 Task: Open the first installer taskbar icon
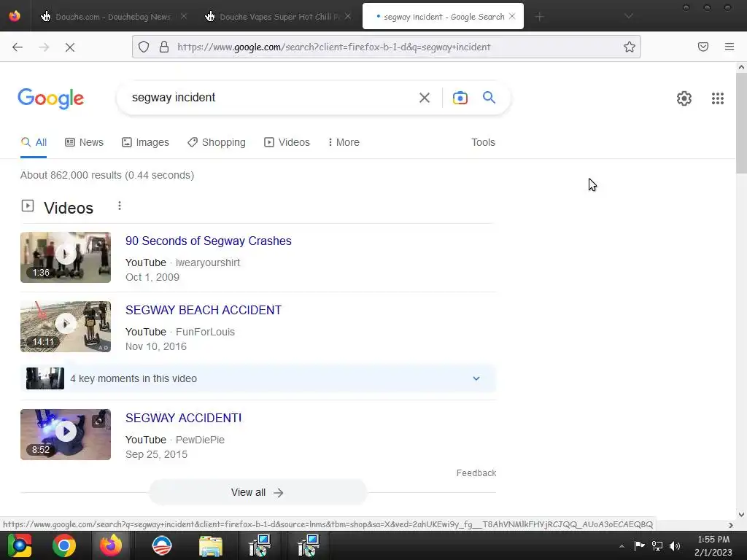click(260, 545)
